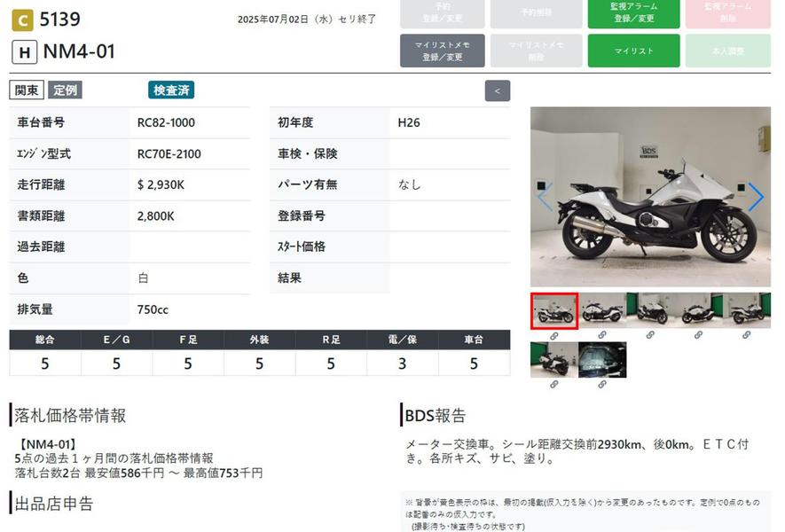Click the link icon under the fifth thumbnail
785x532 pixels.
click(747, 335)
